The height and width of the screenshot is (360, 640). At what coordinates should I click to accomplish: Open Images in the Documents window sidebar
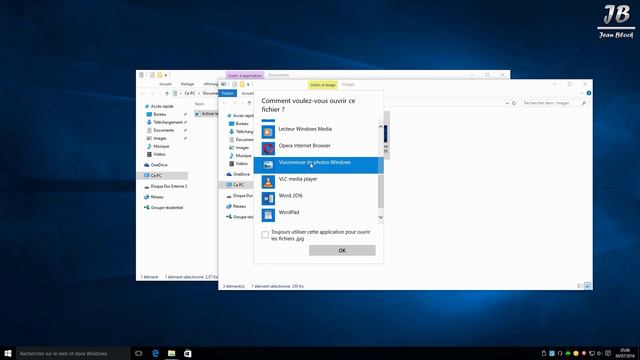[x=156, y=138]
